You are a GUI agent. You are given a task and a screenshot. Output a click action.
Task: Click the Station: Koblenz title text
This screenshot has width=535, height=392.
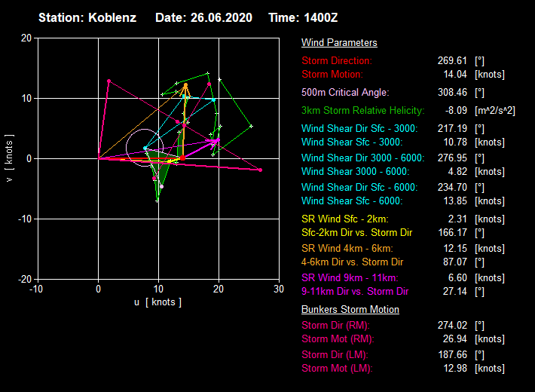87,17
